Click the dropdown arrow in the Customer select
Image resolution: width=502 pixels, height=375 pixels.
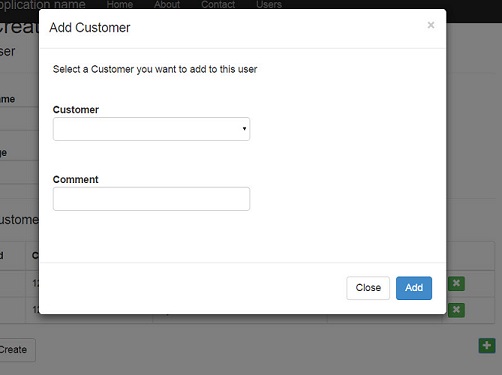click(244, 129)
